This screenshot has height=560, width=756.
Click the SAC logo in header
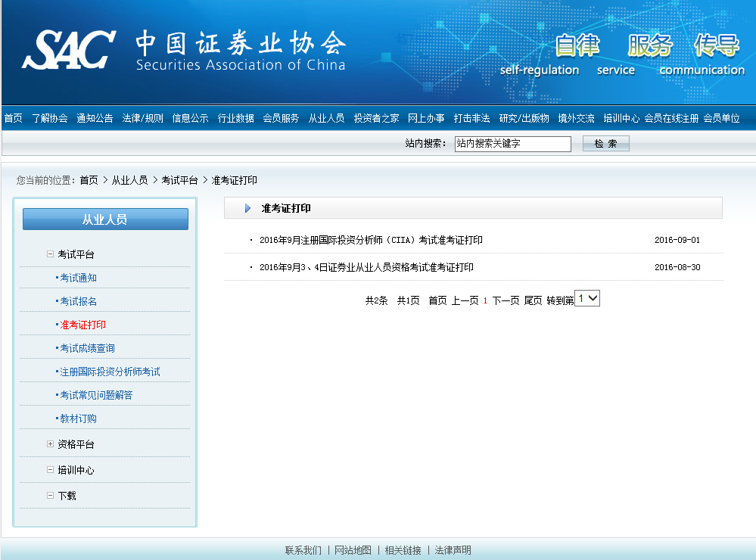(x=70, y=50)
